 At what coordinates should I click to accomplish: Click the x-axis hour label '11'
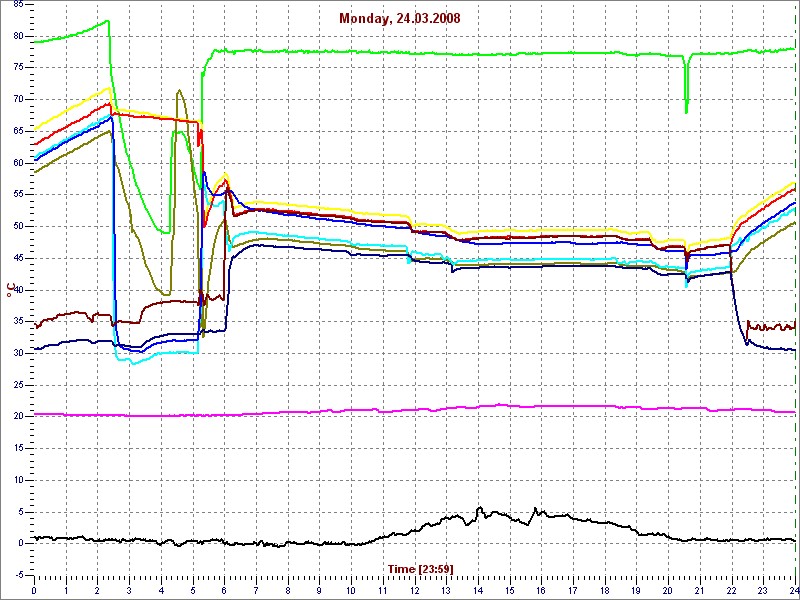pos(383,589)
